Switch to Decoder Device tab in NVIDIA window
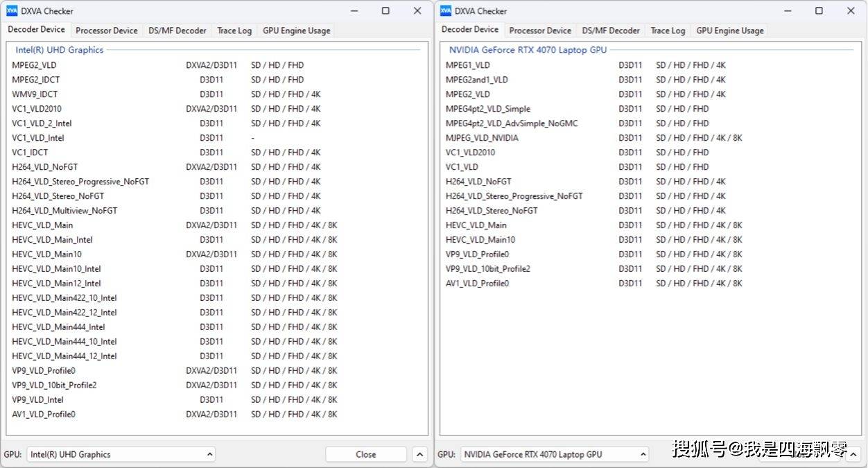 470,30
